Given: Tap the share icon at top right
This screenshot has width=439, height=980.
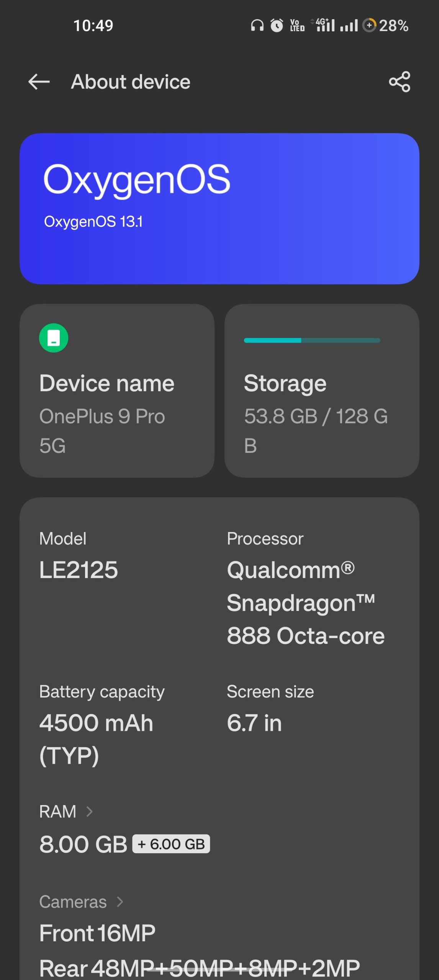Looking at the screenshot, I should pos(400,82).
